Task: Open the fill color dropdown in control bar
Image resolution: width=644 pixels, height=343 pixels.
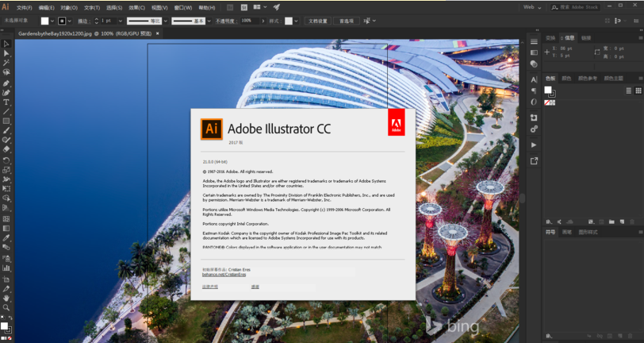Action: coord(52,21)
